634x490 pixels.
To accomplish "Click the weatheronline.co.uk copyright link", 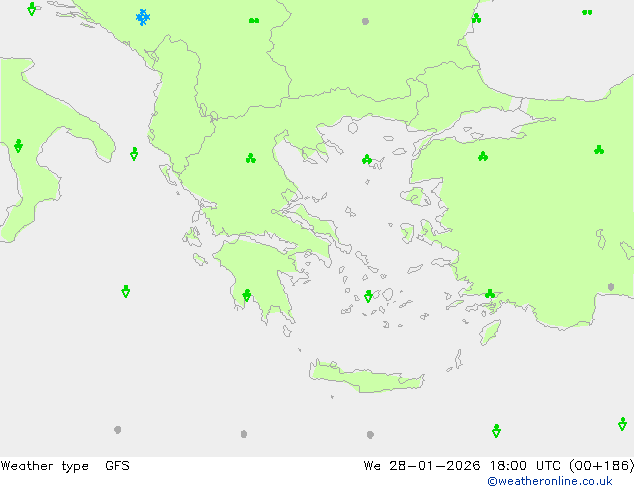I will [550, 481].
